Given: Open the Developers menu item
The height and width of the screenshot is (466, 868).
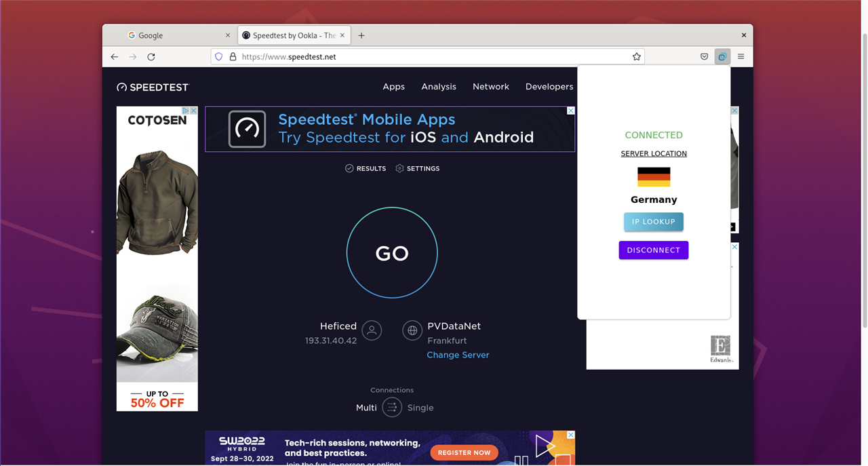Looking at the screenshot, I should tap(549, 87).
